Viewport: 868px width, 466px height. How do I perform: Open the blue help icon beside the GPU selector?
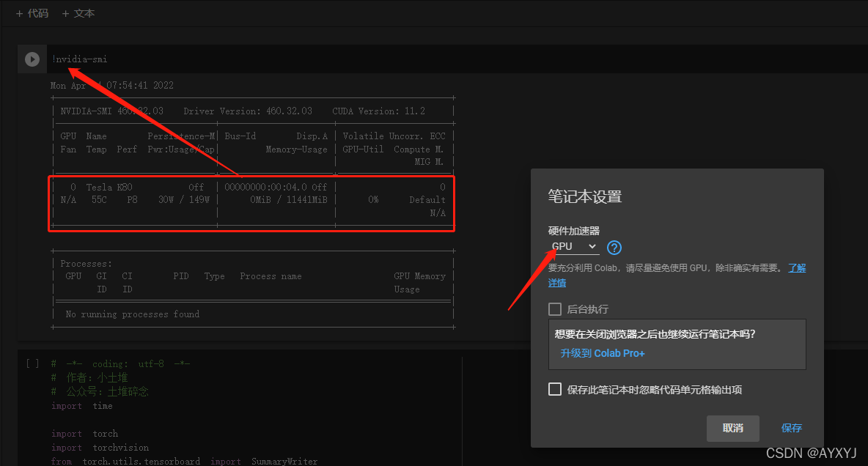tap(614, 247)
